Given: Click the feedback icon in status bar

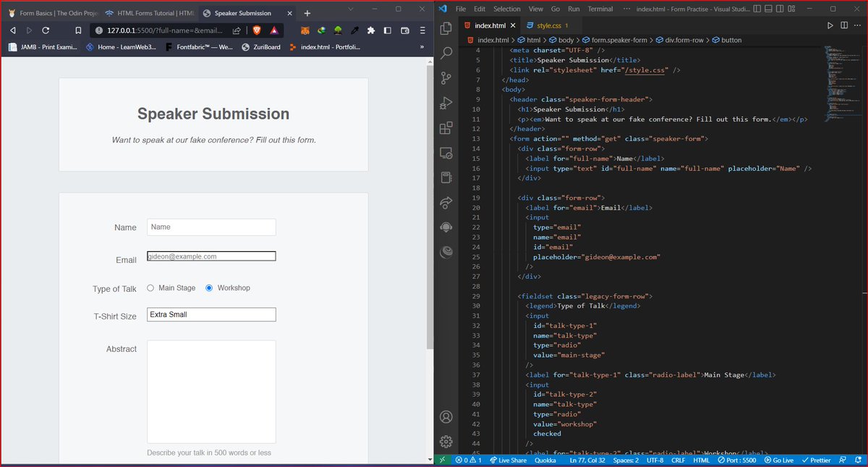Looking at the screenshot, I should pyautogui.click(x=843, y=460).
